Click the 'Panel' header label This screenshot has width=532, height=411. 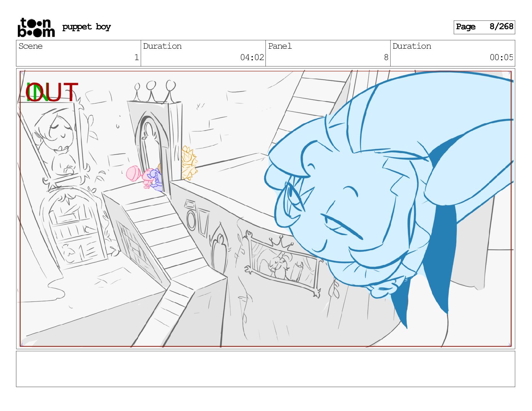pos(280,46)
